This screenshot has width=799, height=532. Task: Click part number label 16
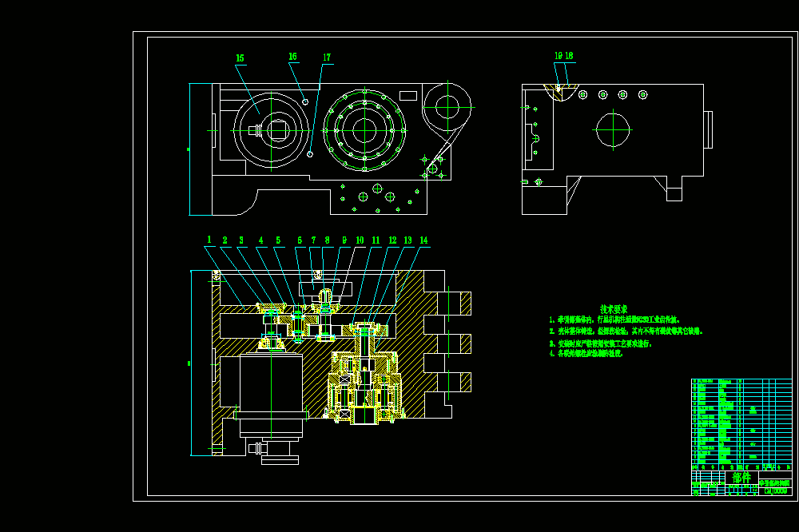coord(292,57)
